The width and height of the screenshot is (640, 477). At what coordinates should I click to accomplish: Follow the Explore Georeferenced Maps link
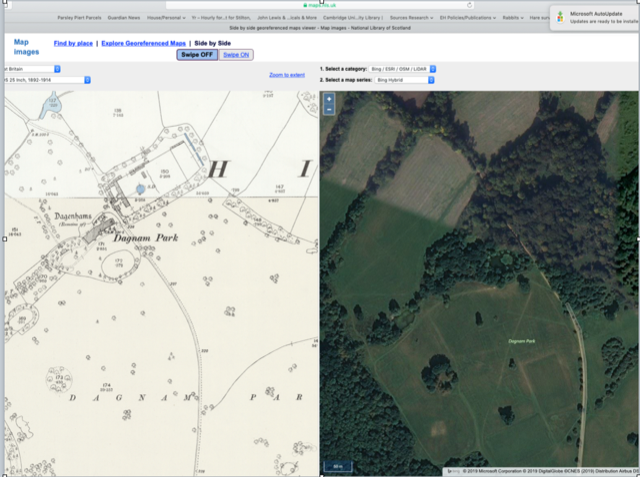coord(144,43)
